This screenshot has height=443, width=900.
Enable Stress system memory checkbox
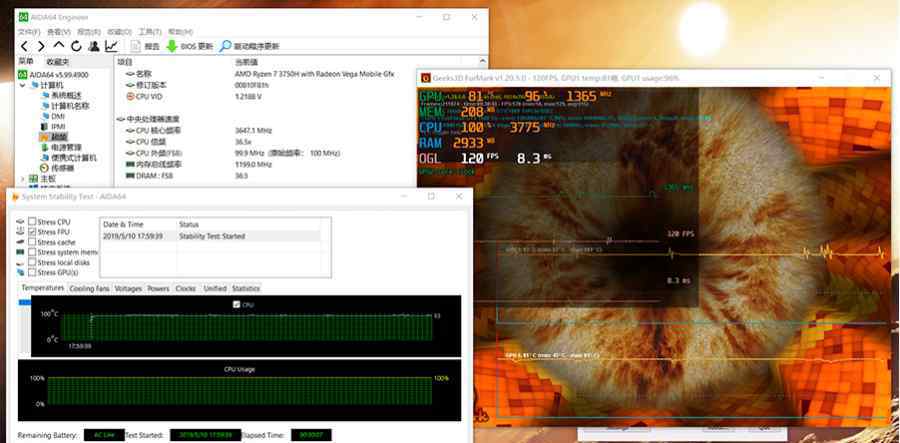pos(32,252)
